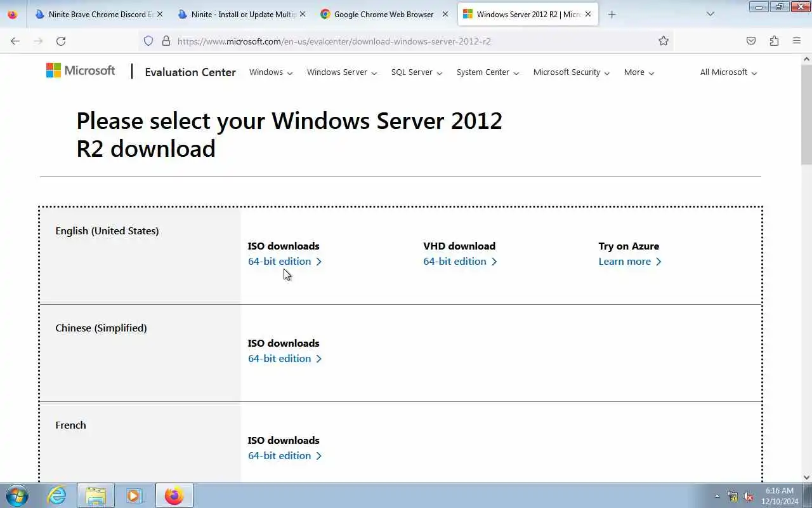Image resolution: width=812 pixels, height=508 pixels.
Task: Switch to Google Chrome Web Browser tab
Action: 384,14
